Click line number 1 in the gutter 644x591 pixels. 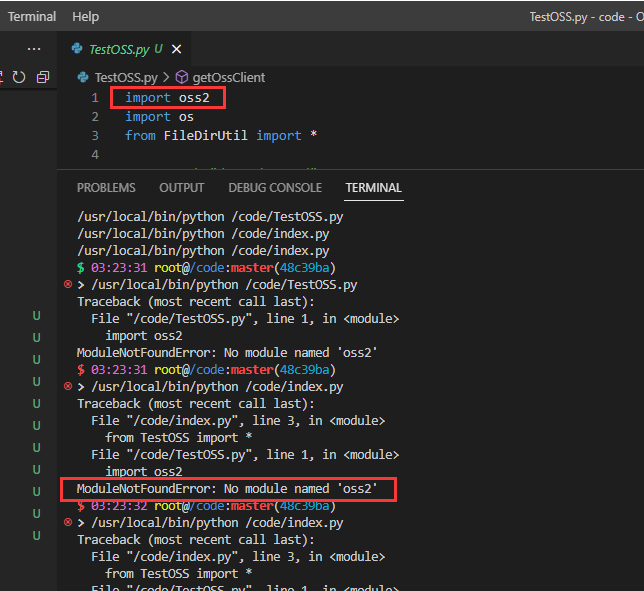coord(95,98)
